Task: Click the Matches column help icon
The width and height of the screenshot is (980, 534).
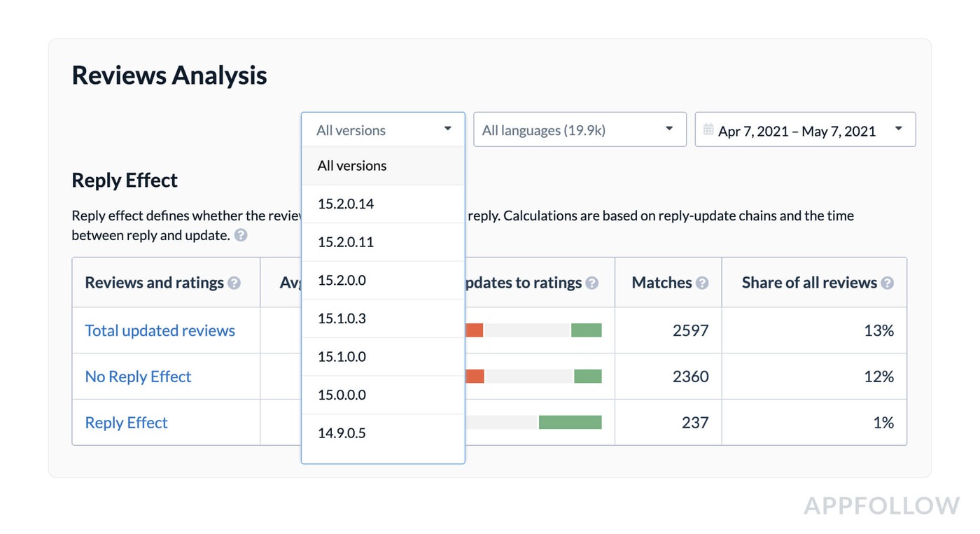Action: tap(702, 283)
